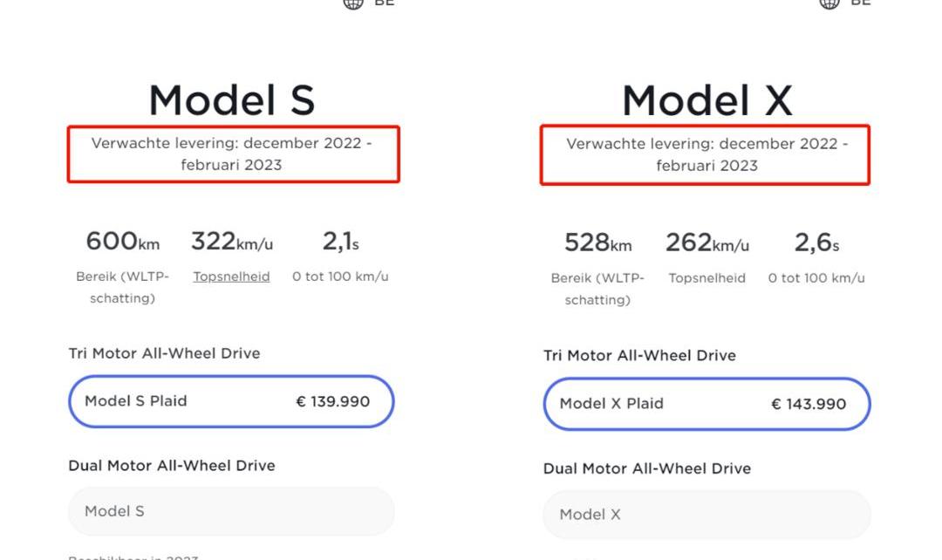Select the Model S Plaid option
The width and height of the screenshot is (942, 560).
[x=231, y=401]
